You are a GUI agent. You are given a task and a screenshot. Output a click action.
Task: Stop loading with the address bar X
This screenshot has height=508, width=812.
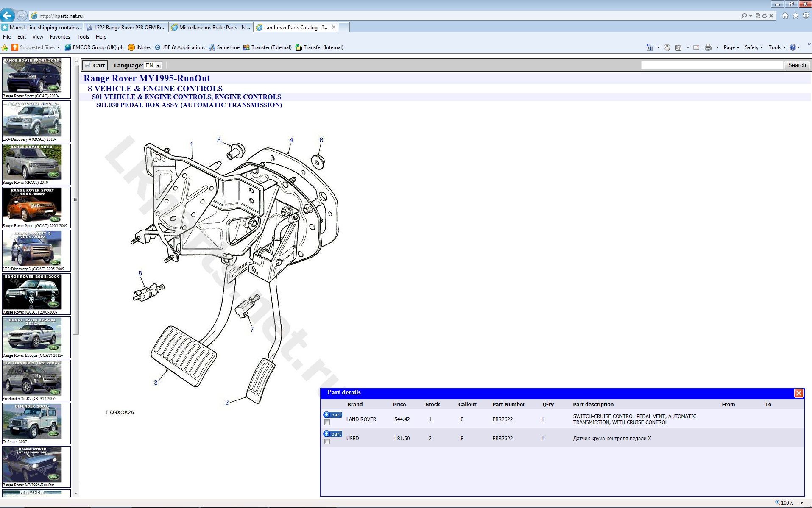point(771,16)
